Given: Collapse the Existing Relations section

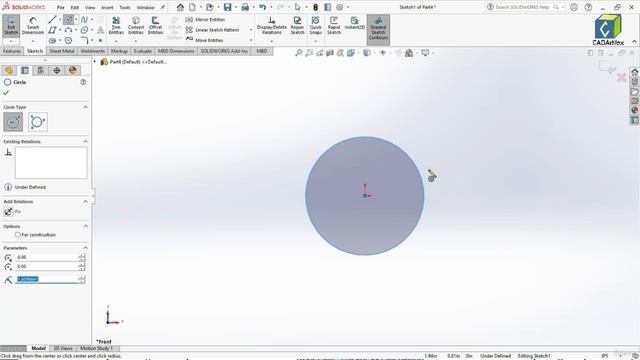Looking at the screenshot, I should click(85, 141).
